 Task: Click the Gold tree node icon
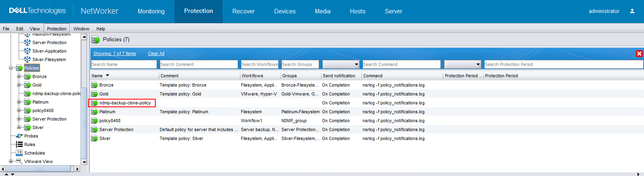click(x=28, y=85)
